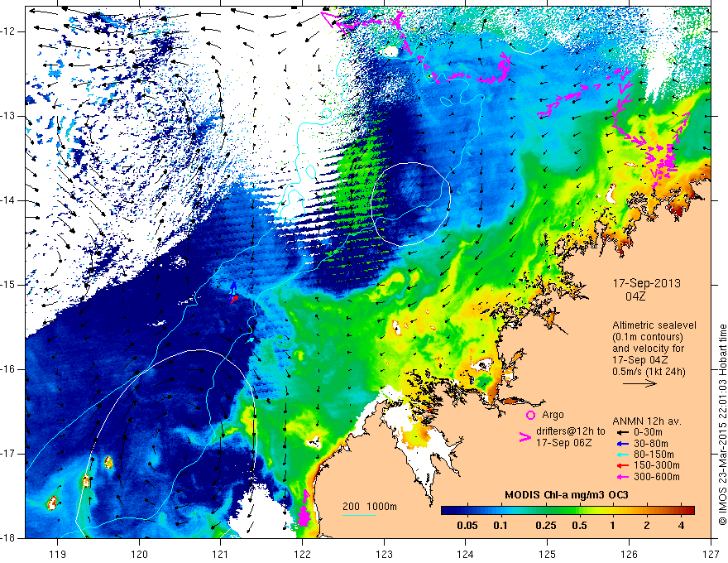Click the white sea-level contour circle near 123.3E

click(411, 204)
